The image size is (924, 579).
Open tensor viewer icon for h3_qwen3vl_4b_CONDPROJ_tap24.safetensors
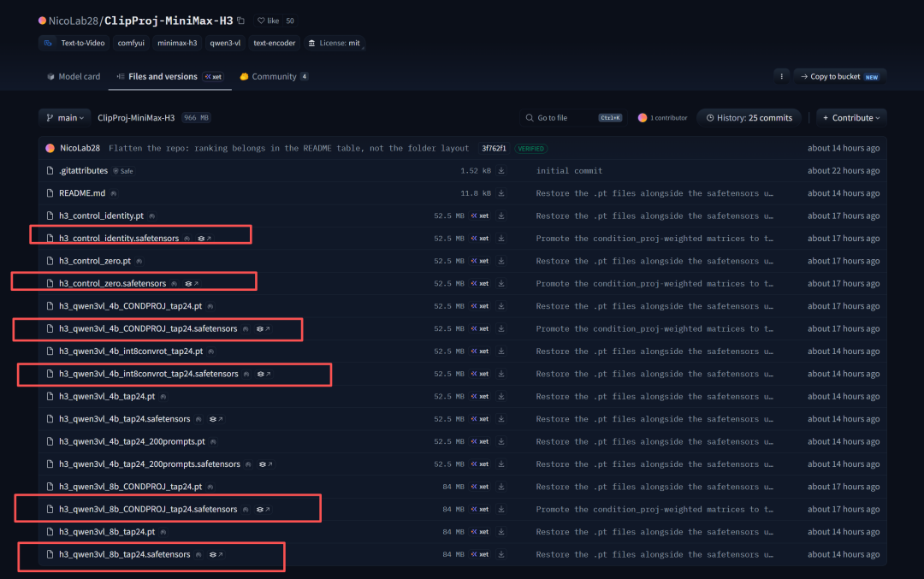pos(263,328)
